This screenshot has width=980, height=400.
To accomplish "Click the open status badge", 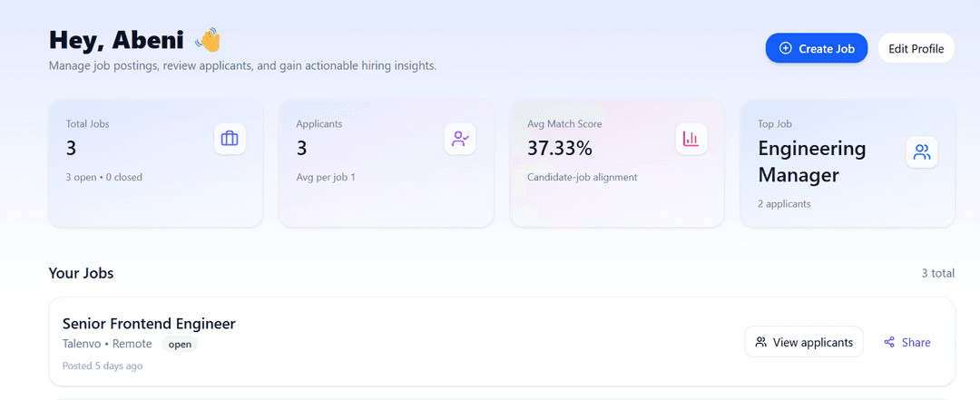I will [180, 345].
